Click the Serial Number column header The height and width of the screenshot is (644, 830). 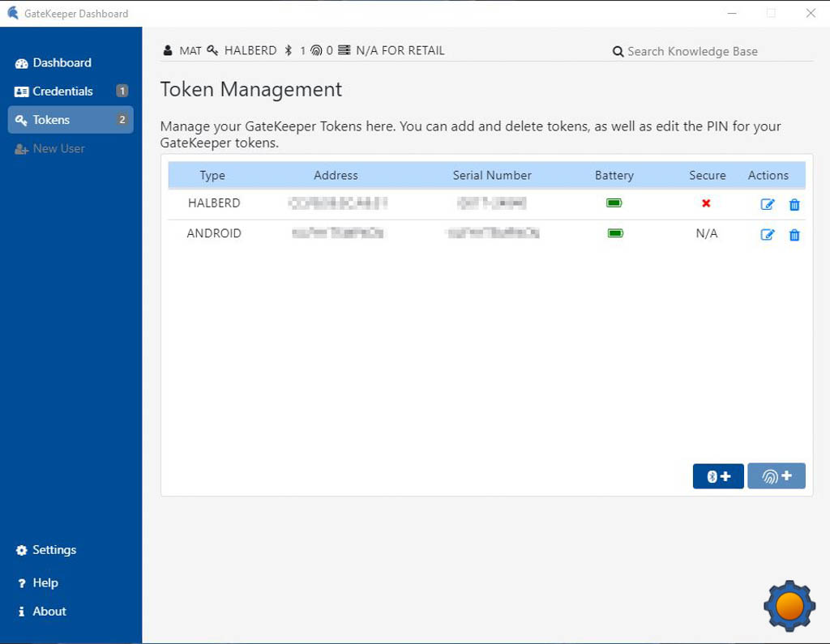point(492,176)
